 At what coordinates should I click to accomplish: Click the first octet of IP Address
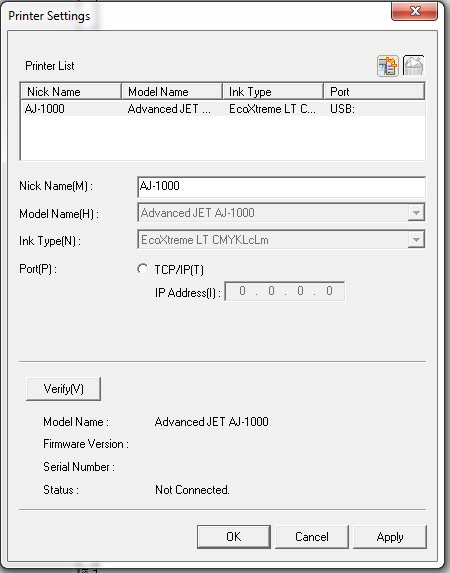242,291
